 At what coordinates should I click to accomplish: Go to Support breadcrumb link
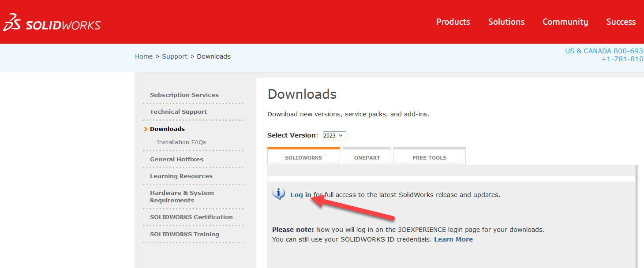(x=175, y=56)
